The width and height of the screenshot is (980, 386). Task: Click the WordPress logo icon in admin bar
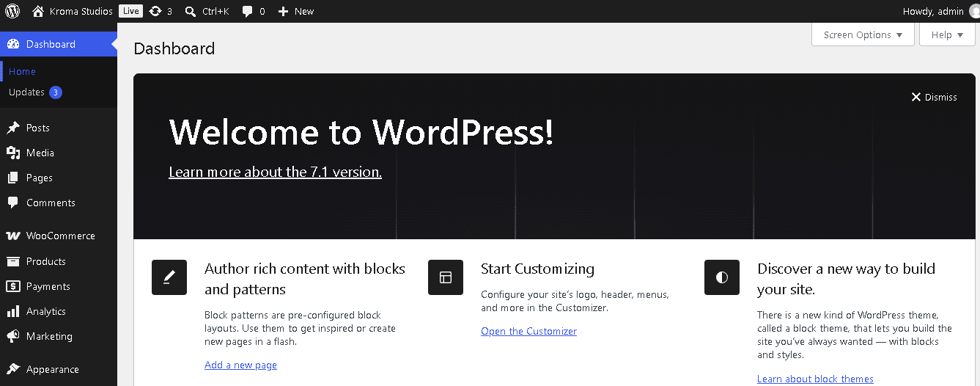pyautogui.click(x=12, y=11)
